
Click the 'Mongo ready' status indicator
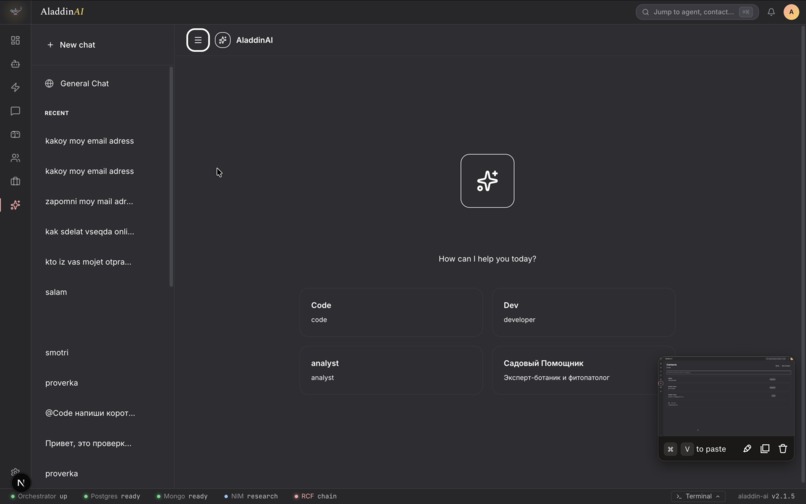coord(182,496)
